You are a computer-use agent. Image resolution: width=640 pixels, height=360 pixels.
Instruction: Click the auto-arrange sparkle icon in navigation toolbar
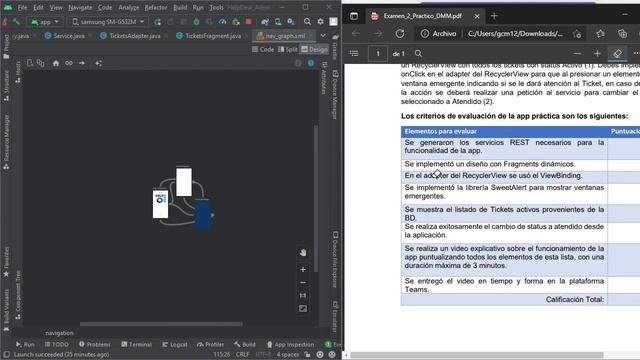pos(98,63)
